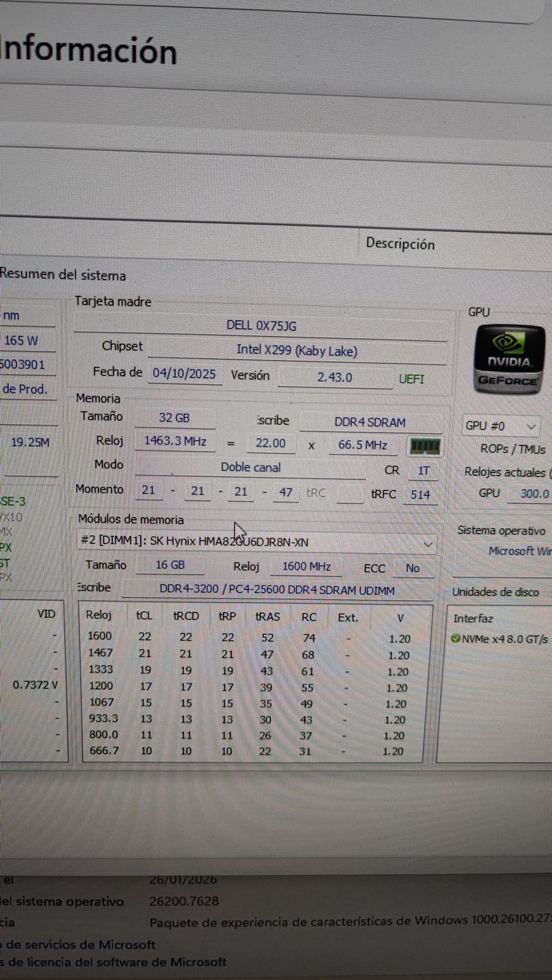The height and width of the screenshot is (980, 552).
Task: Click the Reloj column header in timings table
Action: pos(99,616)
